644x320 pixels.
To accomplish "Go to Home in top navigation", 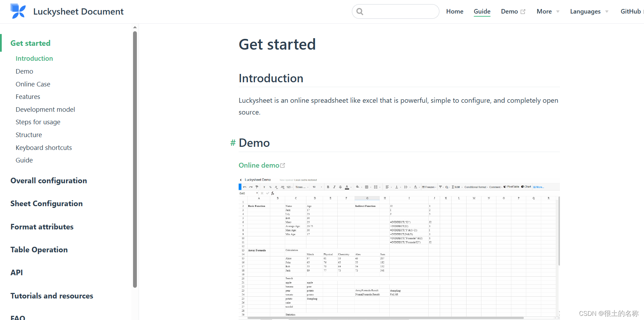I will point(455,11).
